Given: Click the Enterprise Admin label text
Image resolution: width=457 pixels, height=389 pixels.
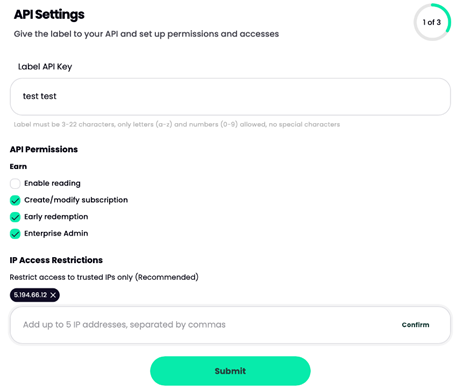Looking at the screenshot, I should [x=56, y=233].
